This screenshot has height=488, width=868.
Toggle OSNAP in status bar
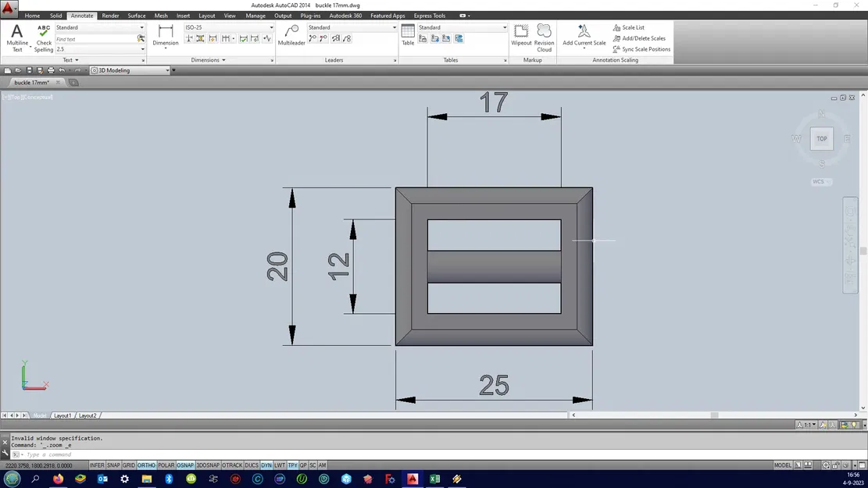[185, 465]
